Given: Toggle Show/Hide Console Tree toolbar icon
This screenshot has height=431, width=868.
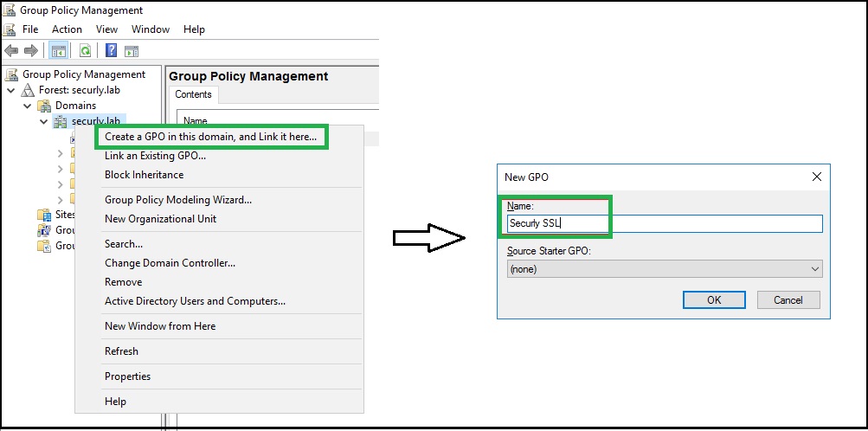Looking at the screenshot, I should pos(58,51).
